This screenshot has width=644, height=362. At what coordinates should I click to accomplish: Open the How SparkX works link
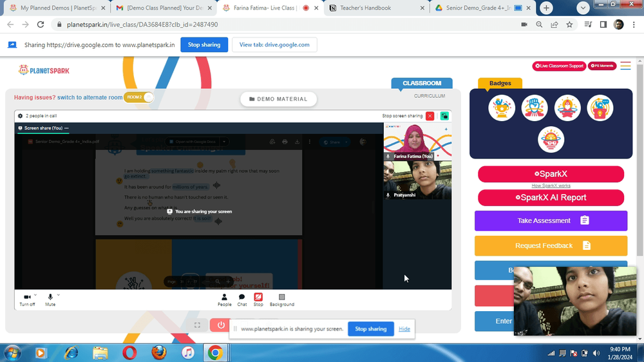551,186
